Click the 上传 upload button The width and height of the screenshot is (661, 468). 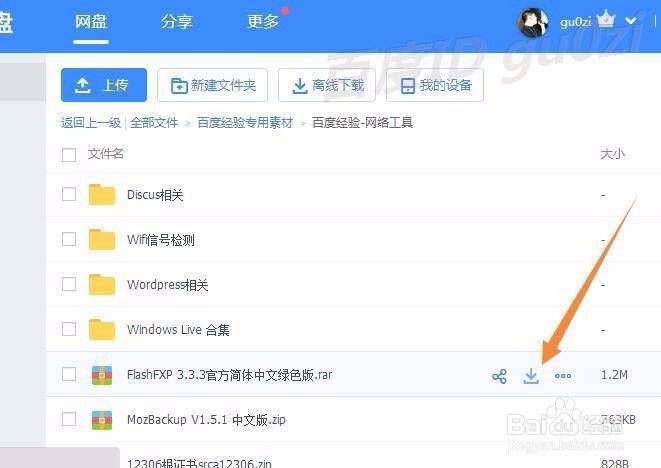[104, 85]
